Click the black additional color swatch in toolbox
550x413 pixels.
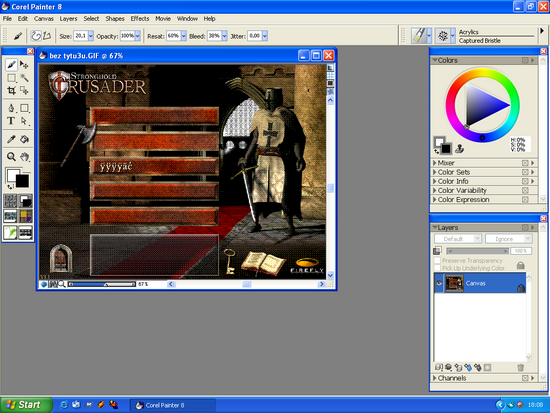tap(22, 181)
